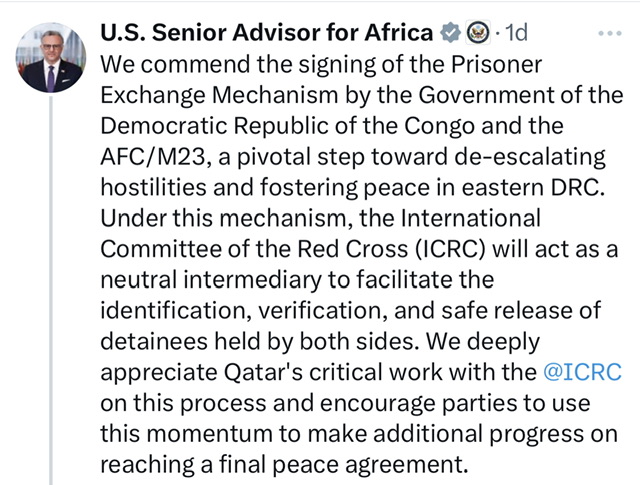Open the @ICRC mention link
This screenshot has height=485, width=640.
582,372
